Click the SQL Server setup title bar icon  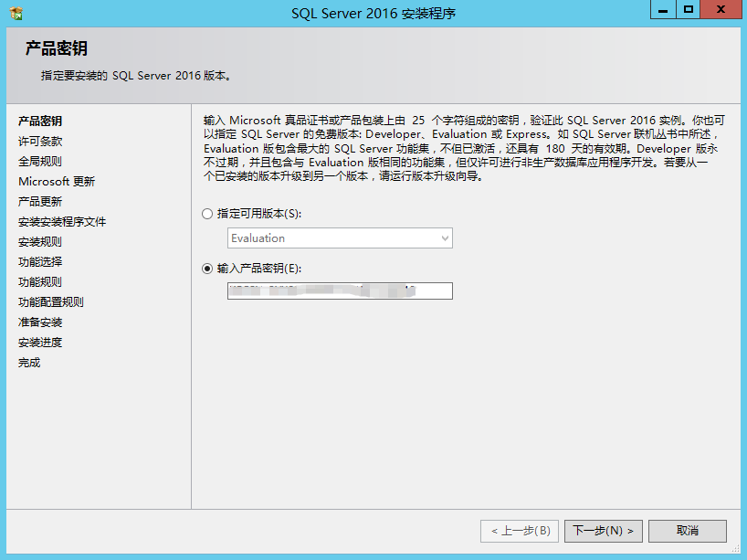[16, 13]
